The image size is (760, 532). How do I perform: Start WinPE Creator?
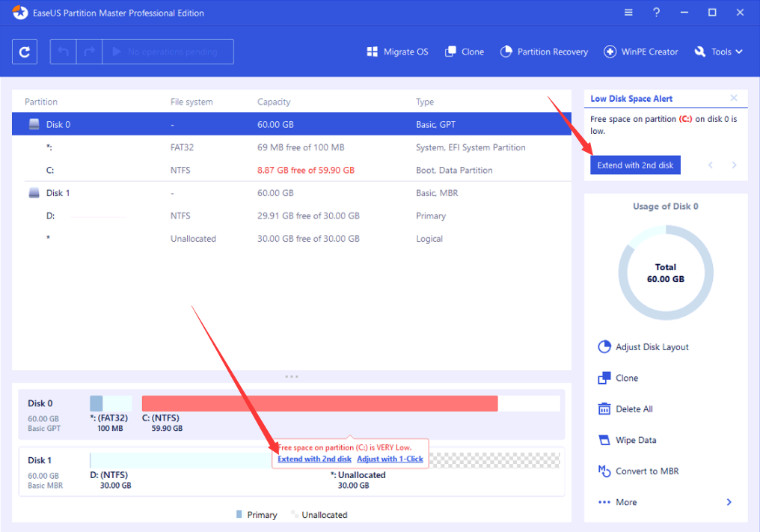pos(642,52)
